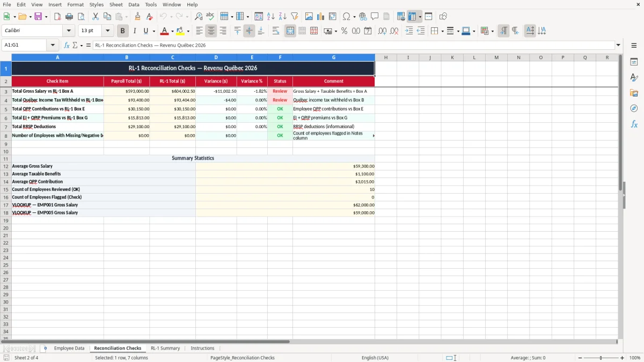Switch to Employee Data sheet tab
This screenshot has width=644, height=362.
(69, 349)
